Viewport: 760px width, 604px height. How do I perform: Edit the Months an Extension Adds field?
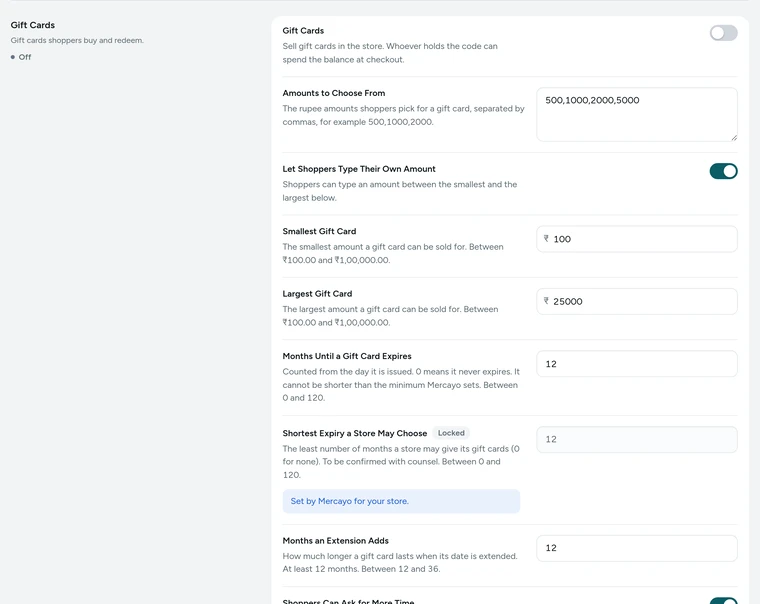click(x=636, y=548)
